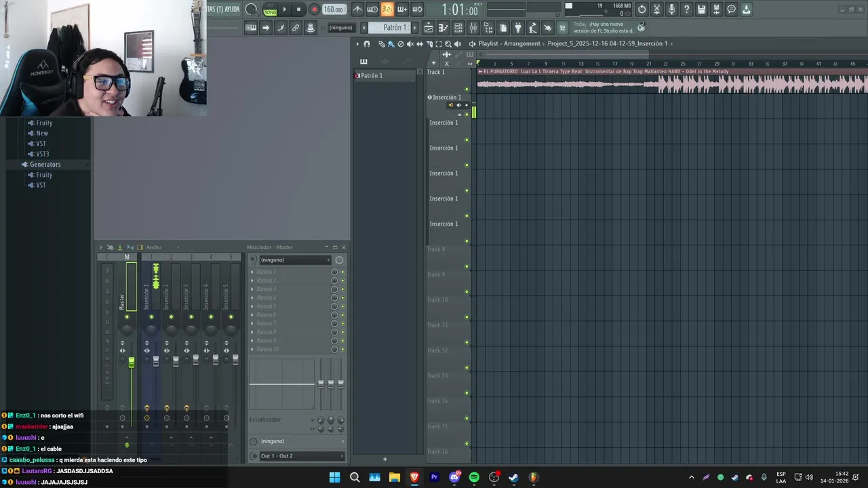Image resolution: width=868 pixels, height=488 pixels.
Task: Expand the Generators folder in the browser
Action: coord(45,165)
